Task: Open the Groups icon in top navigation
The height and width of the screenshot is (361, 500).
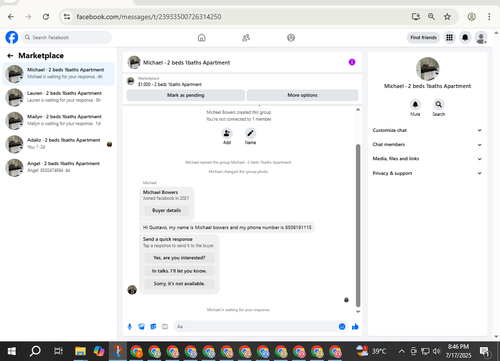Action: [x=291, y=38]
